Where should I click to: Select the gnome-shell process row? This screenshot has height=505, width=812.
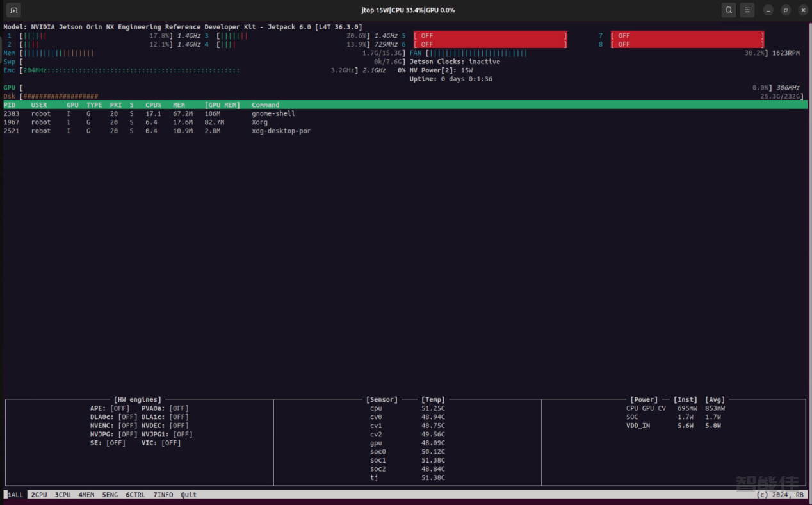(x=405, y=113)
